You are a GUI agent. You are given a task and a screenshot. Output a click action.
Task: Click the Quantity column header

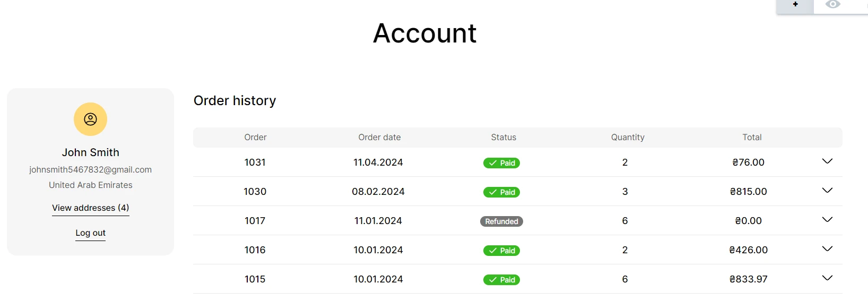coord(628,138)
